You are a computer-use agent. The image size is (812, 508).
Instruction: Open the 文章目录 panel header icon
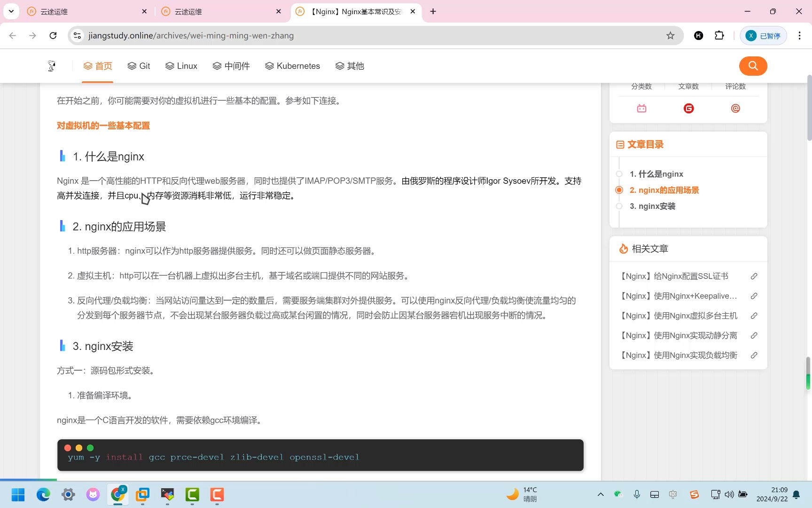[x=620, y=144]
